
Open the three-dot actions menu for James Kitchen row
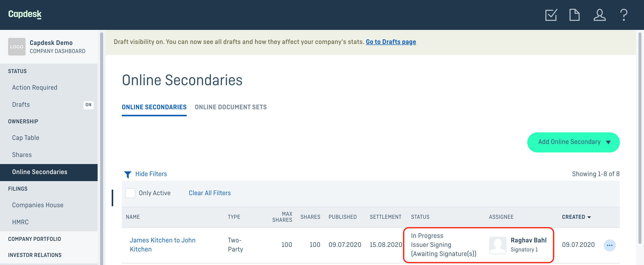pyautogui.click(x=610, y=245)
